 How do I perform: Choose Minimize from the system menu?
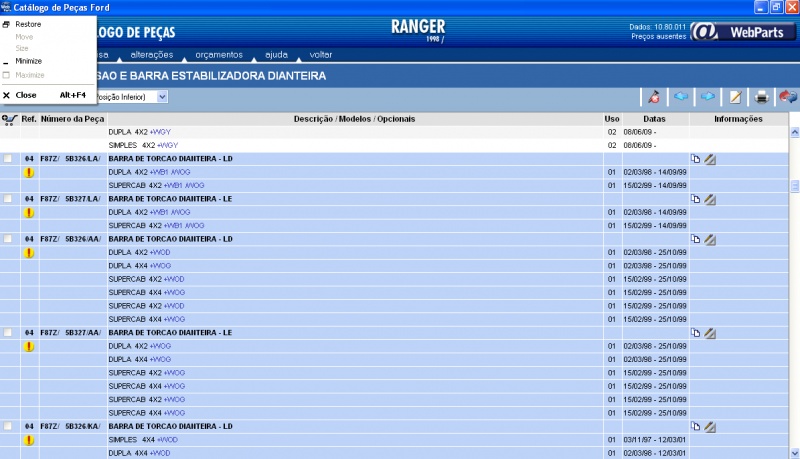point(48,61)
